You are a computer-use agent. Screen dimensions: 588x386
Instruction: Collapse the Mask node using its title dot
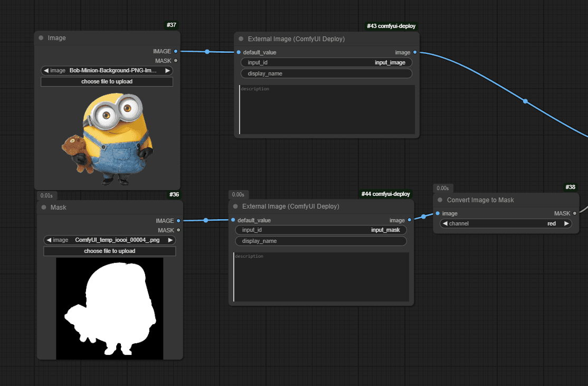(x=44, y=208)
